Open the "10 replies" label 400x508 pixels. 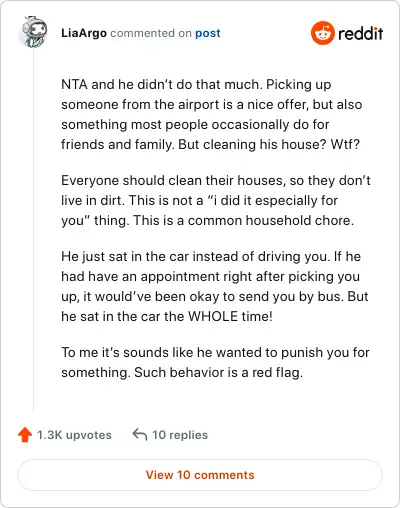click(x=180, y=435)
